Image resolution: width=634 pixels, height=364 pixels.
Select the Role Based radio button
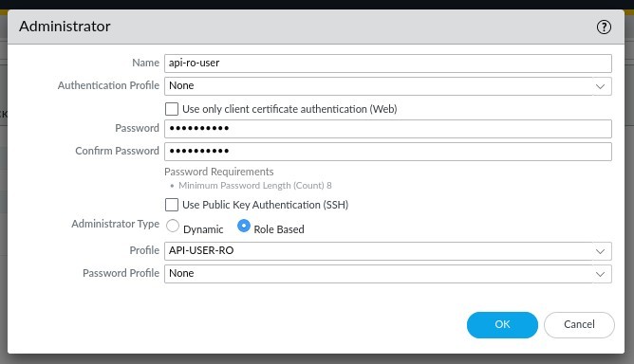click(243, 226)
